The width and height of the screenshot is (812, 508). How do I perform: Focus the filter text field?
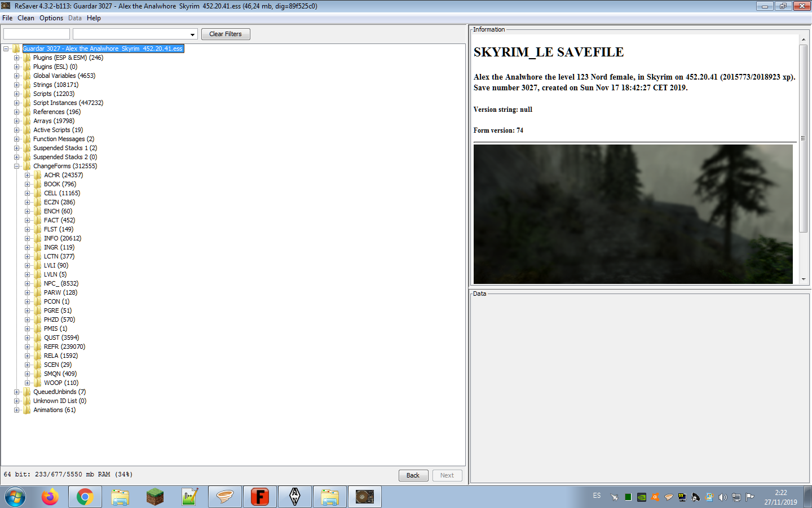(x=37, y=34)
